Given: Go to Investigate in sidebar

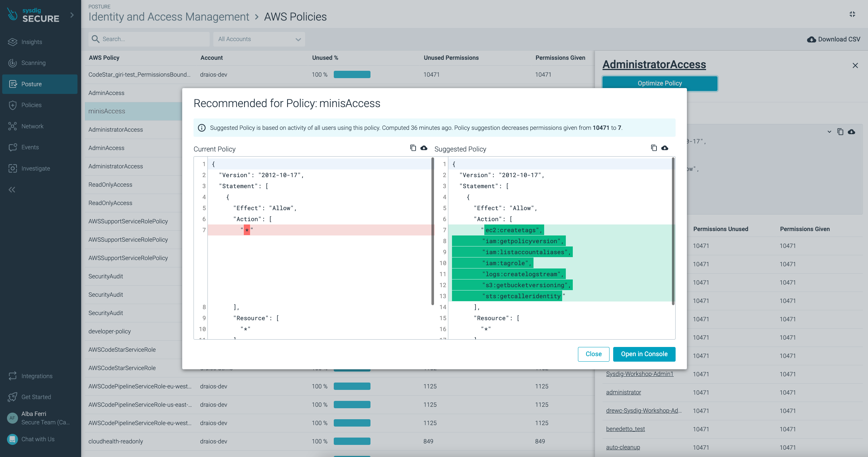Looking at the screenshot, I should click(35, 168).
